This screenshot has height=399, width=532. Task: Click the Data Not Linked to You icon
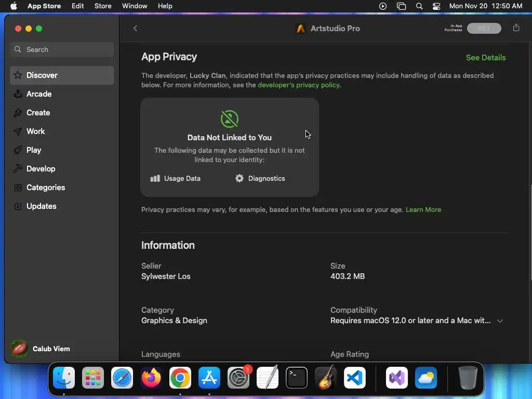pos(229,119)
